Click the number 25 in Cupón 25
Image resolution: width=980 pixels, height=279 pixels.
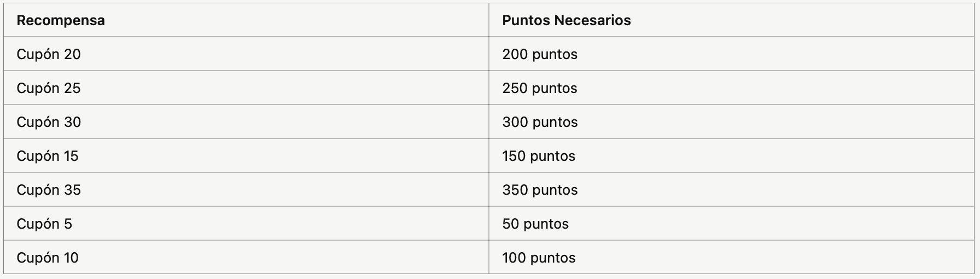point(72,88)
